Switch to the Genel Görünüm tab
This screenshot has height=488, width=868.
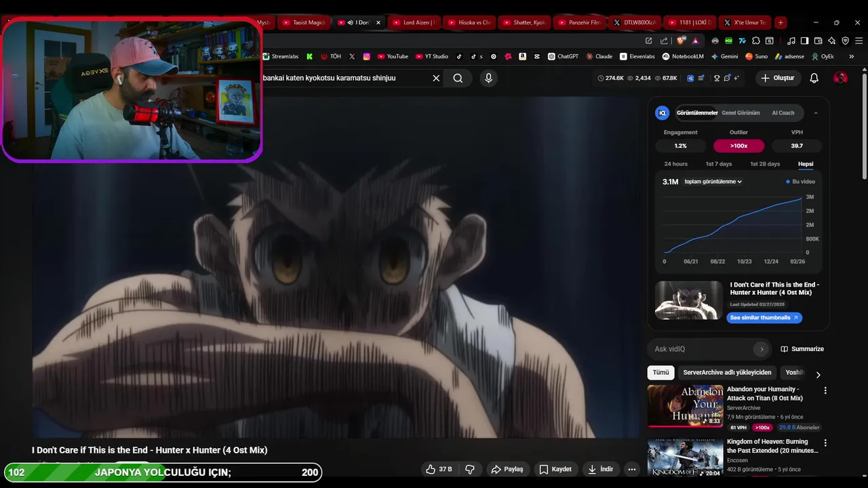pos(741,113)
